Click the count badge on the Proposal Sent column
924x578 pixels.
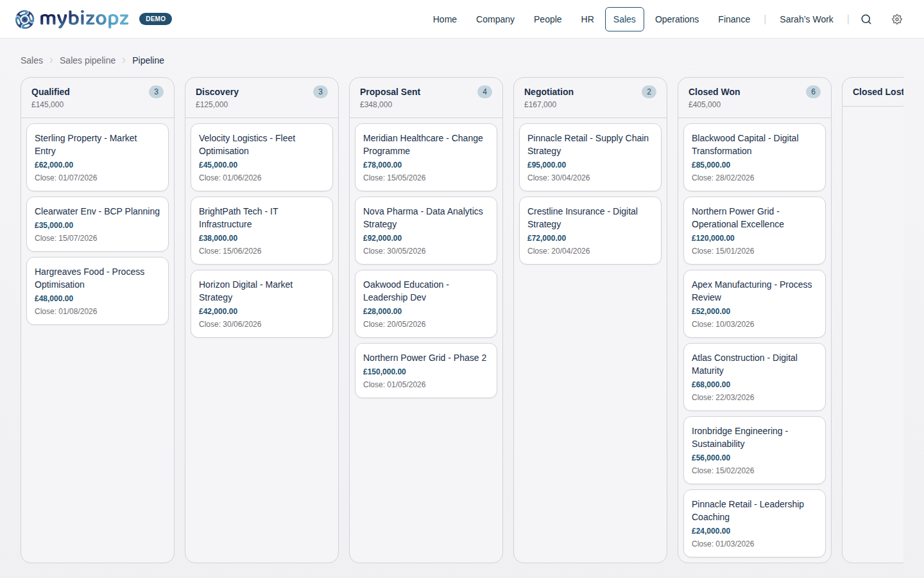484,92
